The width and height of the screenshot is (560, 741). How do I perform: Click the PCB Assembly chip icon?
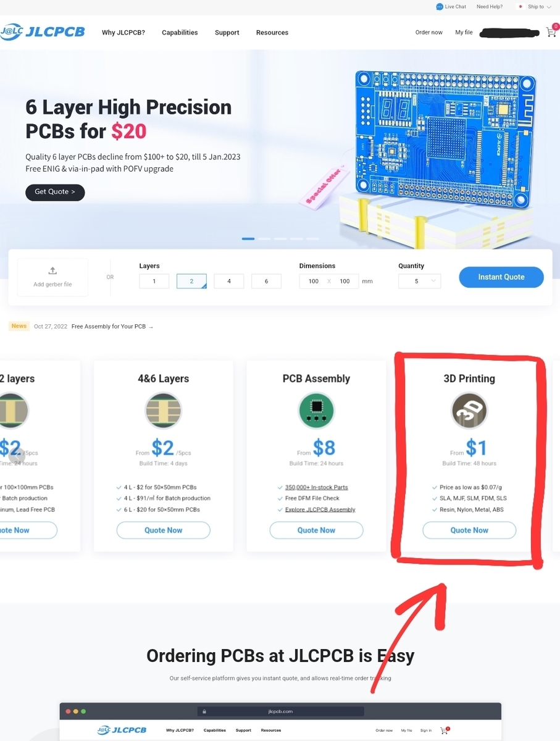click(x=316, y=411)
